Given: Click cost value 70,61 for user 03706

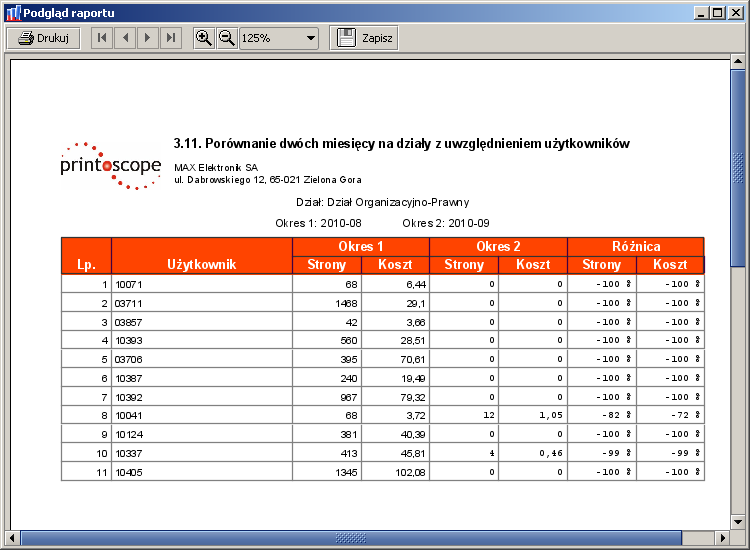Looking at the screenshot, I should coord(413,360).
